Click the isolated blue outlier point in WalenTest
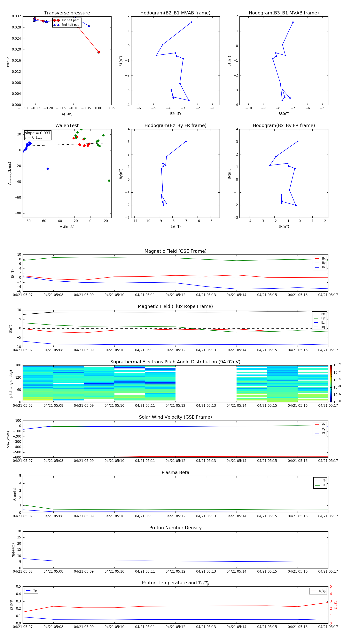This screenshot has width=351, height=644. coord(48,169)
